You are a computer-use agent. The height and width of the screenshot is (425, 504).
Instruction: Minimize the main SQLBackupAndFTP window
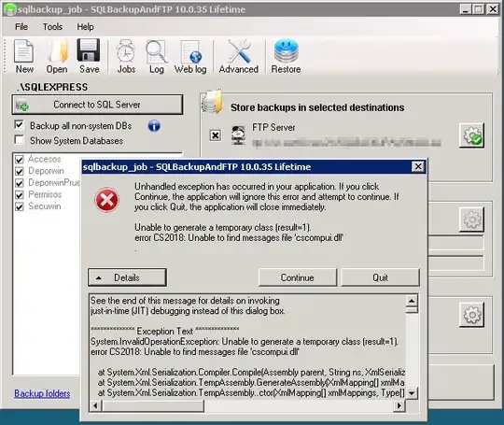(x=466, y=9)
